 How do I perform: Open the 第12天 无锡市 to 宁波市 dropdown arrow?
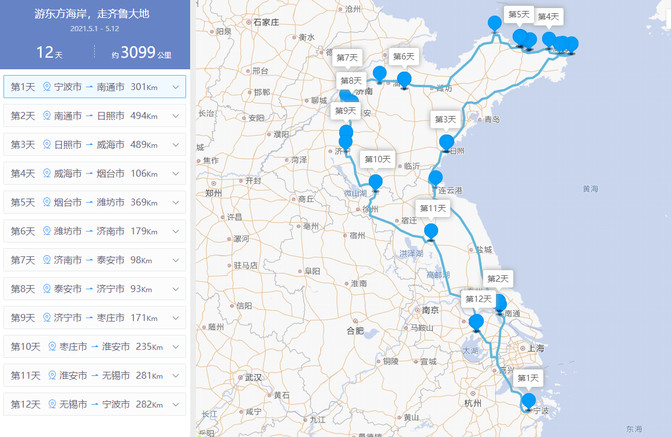(176, 404)
